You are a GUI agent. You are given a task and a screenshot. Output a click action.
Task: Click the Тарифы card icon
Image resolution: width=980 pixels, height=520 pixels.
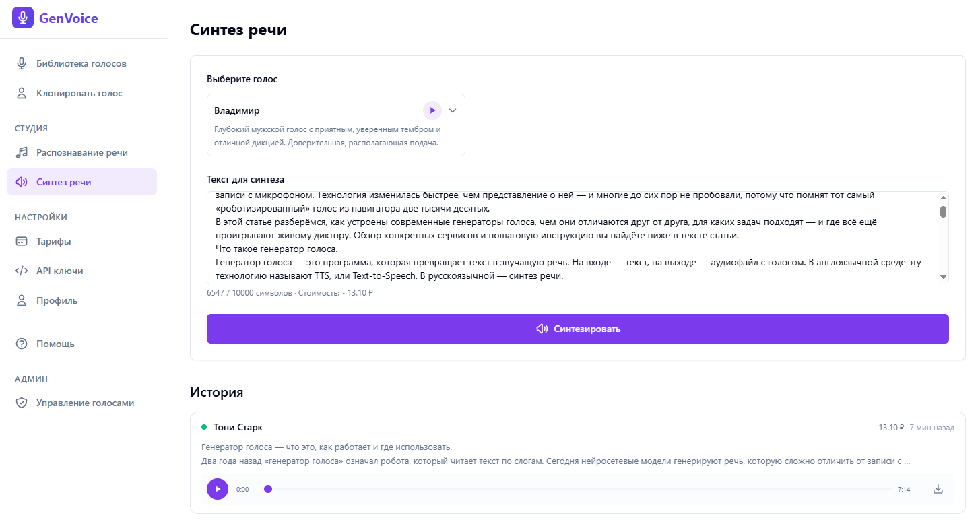[22, 240]
